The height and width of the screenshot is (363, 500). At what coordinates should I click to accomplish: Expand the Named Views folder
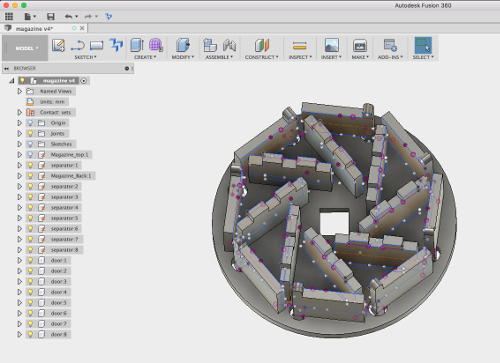[20, 91]
